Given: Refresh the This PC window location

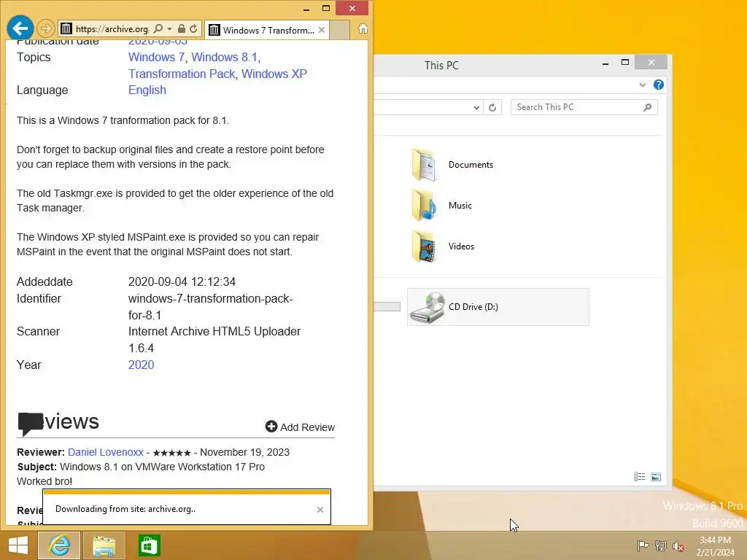Looking at the screenshot, I should click(x=492, y=108).
